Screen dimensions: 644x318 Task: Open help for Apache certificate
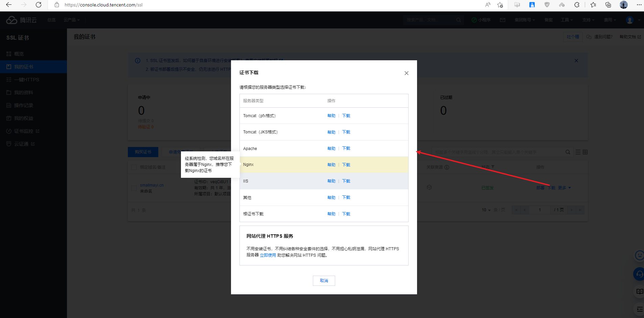pos(331,149)
